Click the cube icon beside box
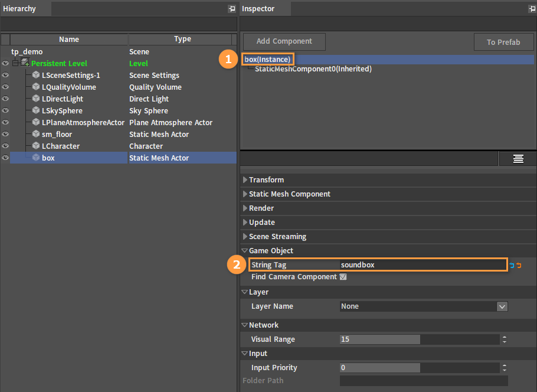The image size is (537, 392). pos(36,158)
